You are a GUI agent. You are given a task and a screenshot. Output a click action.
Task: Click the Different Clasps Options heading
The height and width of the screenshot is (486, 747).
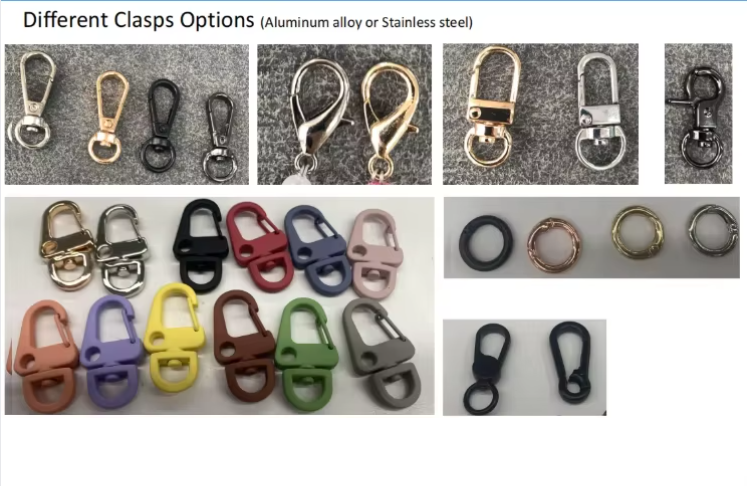coord(139,20)
